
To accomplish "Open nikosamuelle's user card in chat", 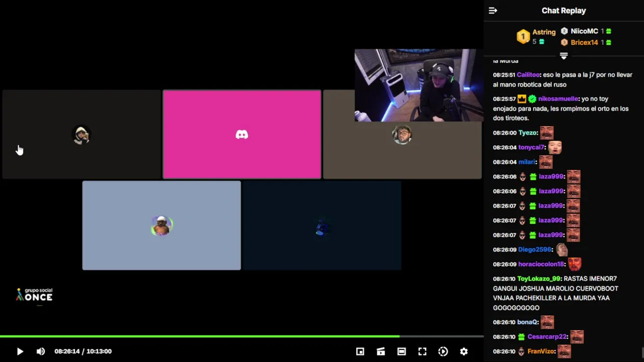I will [x=558, y=99].
